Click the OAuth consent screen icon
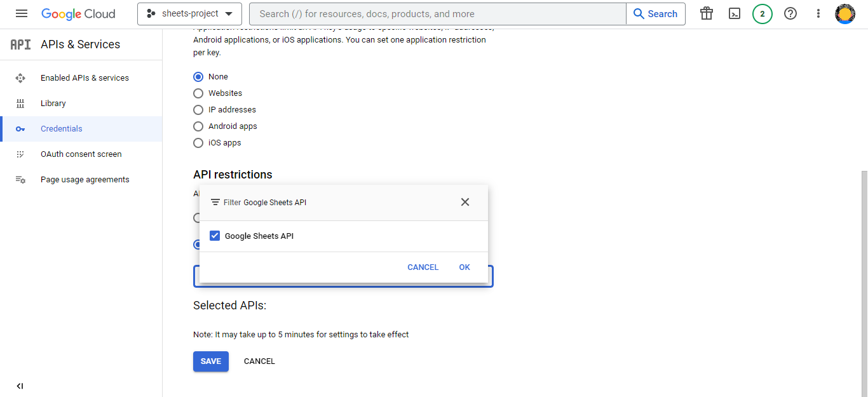Image resolution: width=868 pixels, height=397 pixels. (x=20, y=154)
